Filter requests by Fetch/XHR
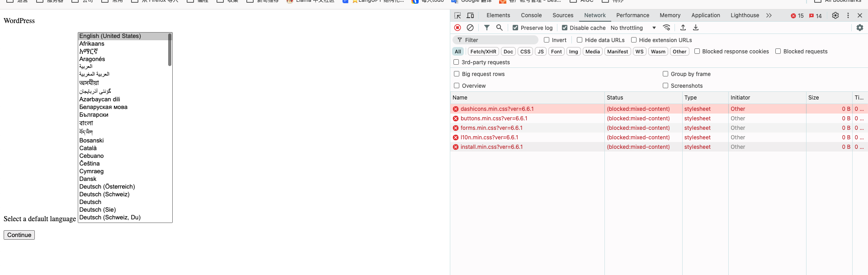 (483, 52)
